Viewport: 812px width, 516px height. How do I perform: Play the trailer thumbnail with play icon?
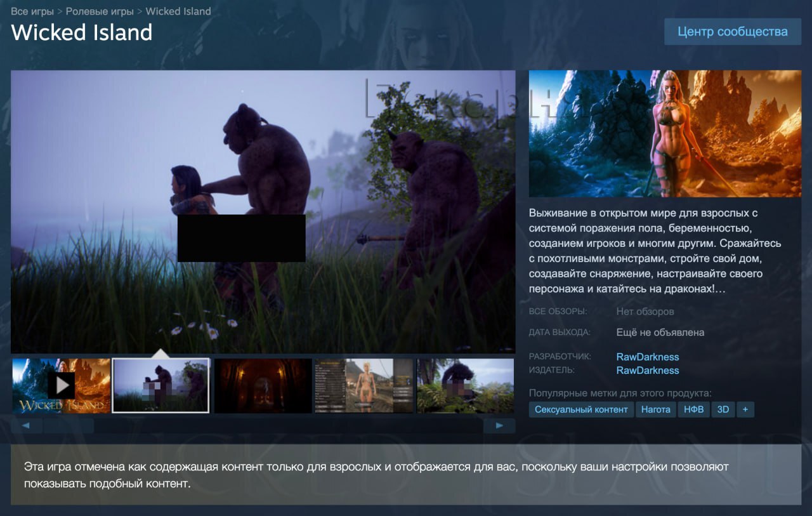pyautogui.click(x=62, y=386)
